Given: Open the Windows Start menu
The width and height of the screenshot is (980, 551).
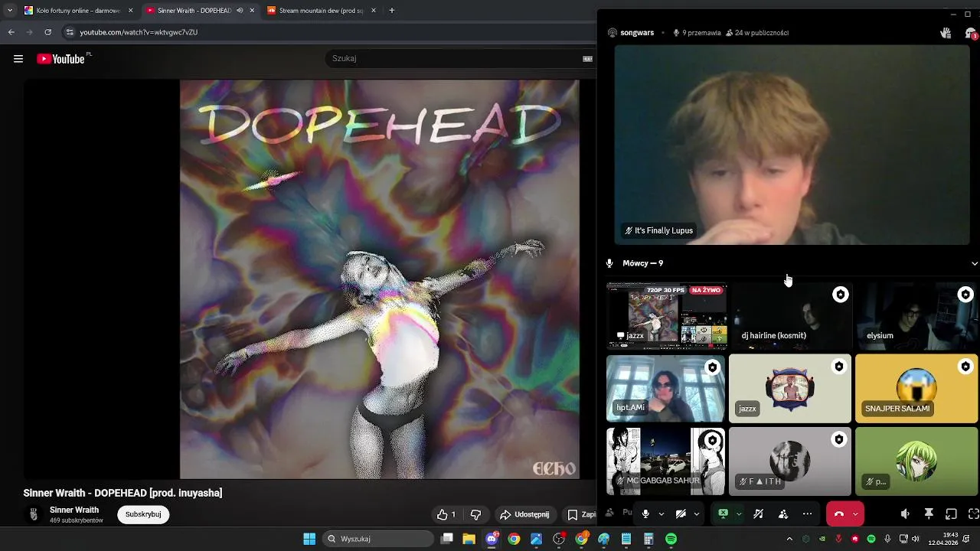Looking at the screenshot, I should (x=309, y=539).
